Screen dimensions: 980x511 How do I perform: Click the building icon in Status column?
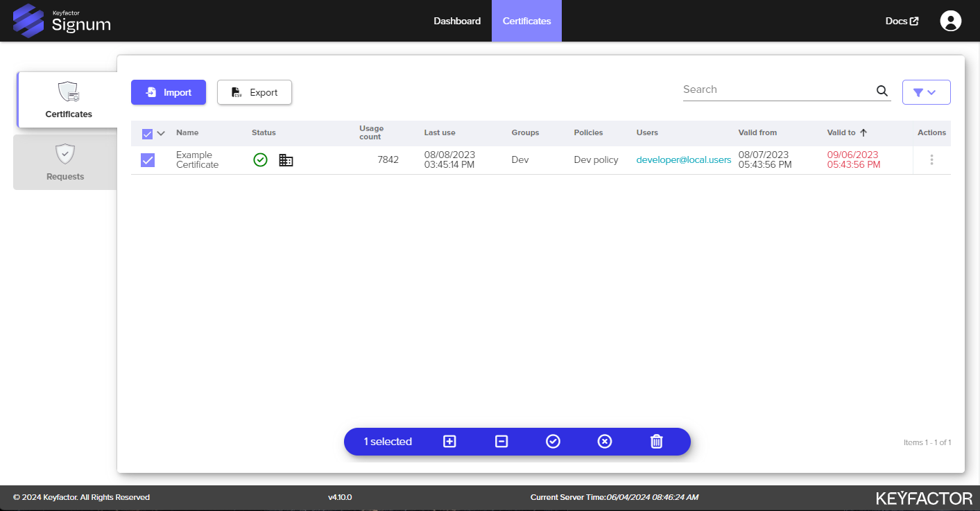286,160
